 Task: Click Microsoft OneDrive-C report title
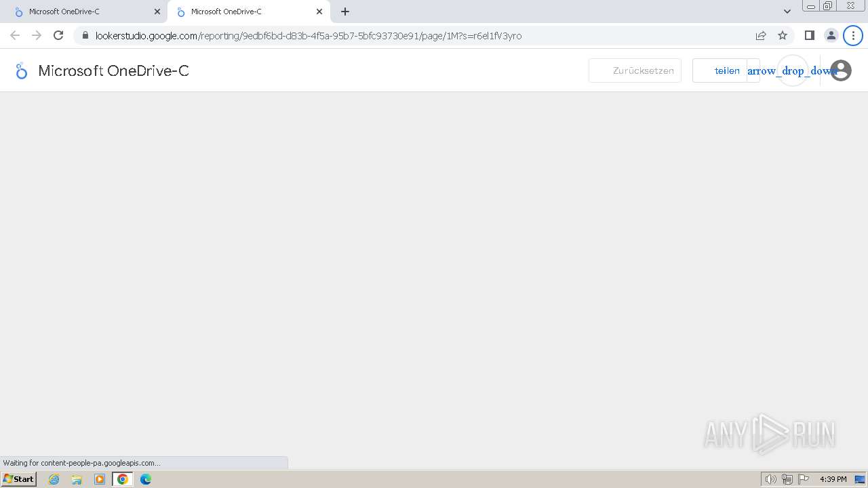[113, 70]
